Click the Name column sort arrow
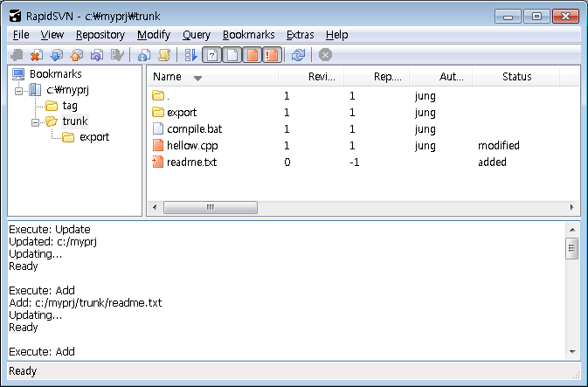This screenshot has width=588, height=387. 198,78
